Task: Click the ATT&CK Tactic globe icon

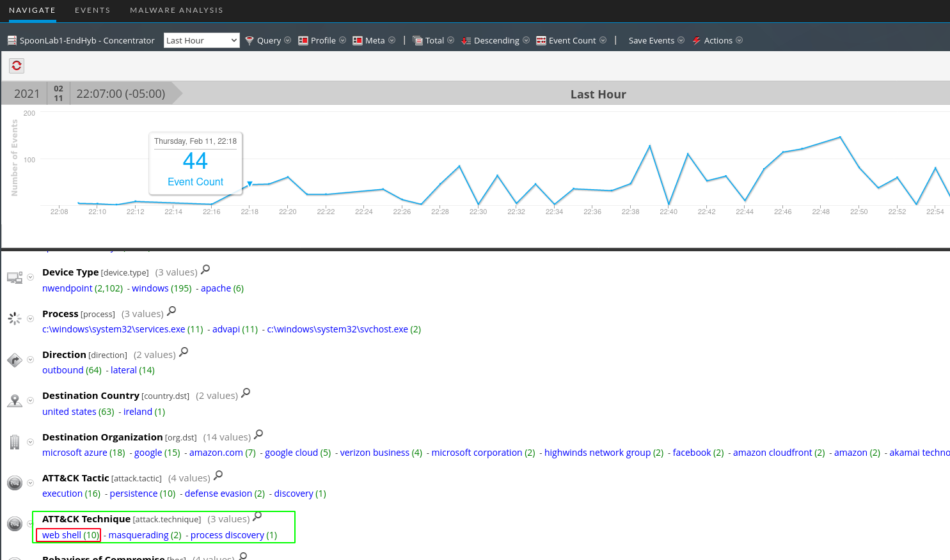Action: 15,483
